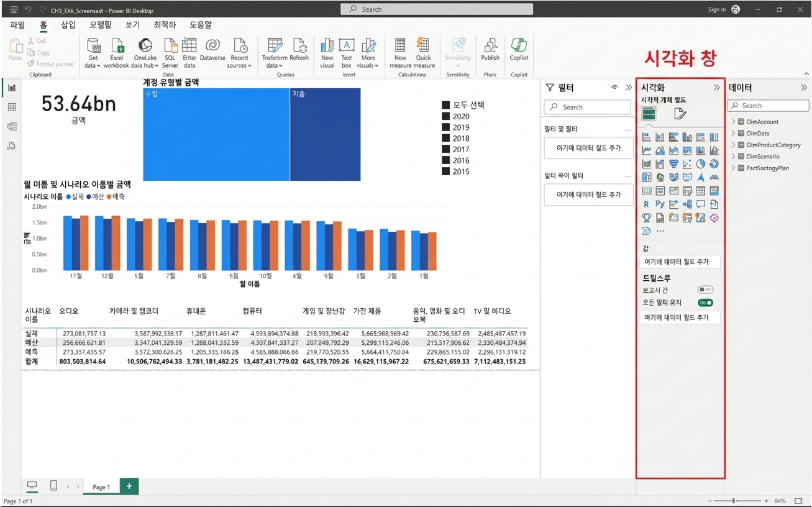Switch to Model view in left sidebar
Screen dimensions: 812x507
pos(11,126)
